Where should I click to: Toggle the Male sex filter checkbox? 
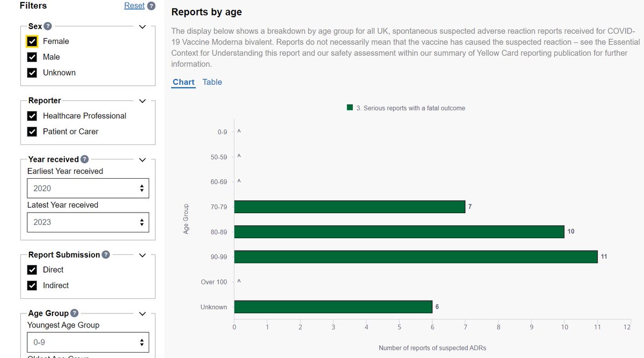[x=32, y=57]
